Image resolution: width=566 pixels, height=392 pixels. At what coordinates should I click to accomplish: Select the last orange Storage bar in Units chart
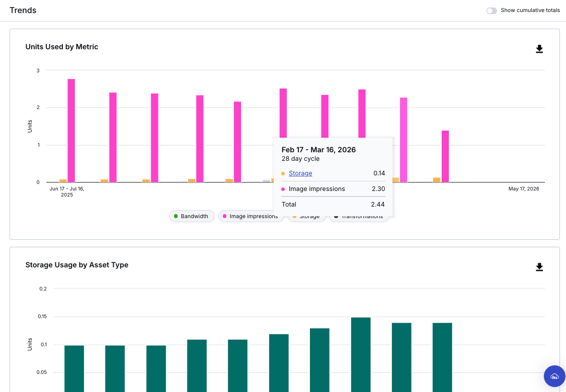point(437,180)
